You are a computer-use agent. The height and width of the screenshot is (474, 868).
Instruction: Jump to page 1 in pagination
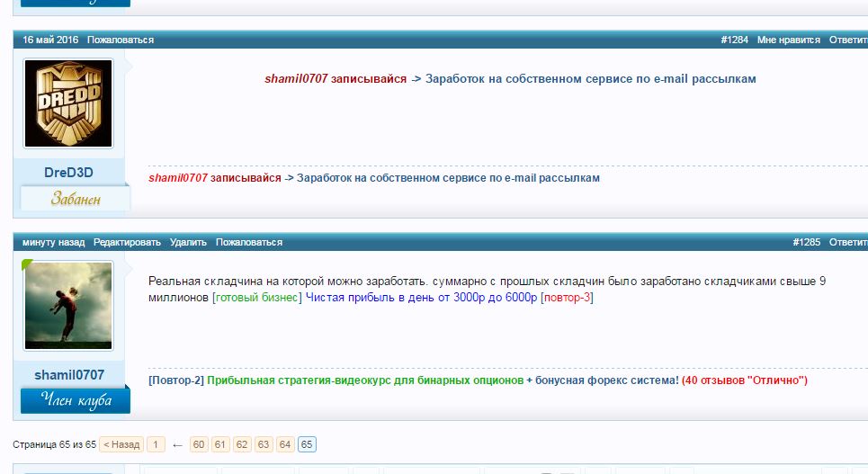click(x=156, y=444)
